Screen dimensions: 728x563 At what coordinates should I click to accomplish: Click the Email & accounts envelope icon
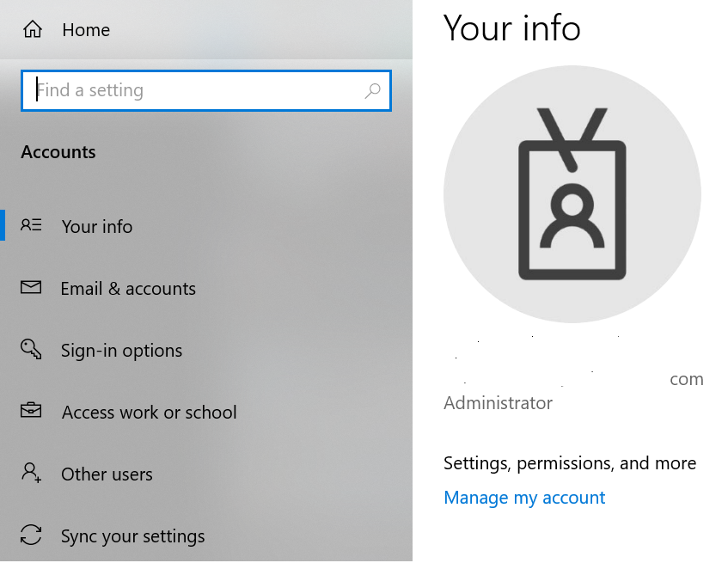31,288
